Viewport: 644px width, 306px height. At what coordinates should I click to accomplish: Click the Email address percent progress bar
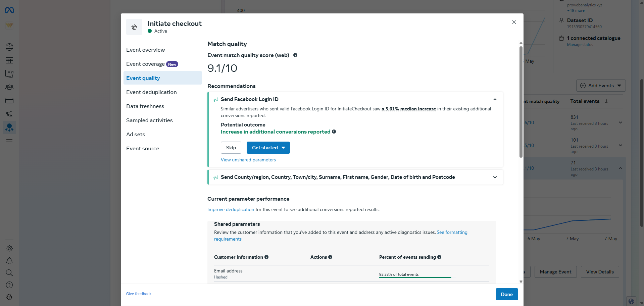tap(415, 277)
